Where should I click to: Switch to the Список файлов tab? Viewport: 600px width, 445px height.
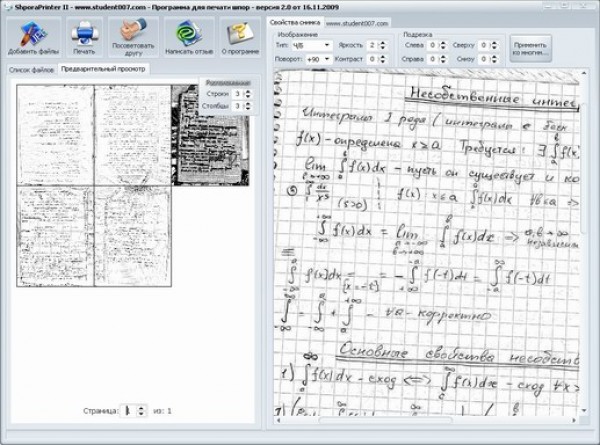31,70
